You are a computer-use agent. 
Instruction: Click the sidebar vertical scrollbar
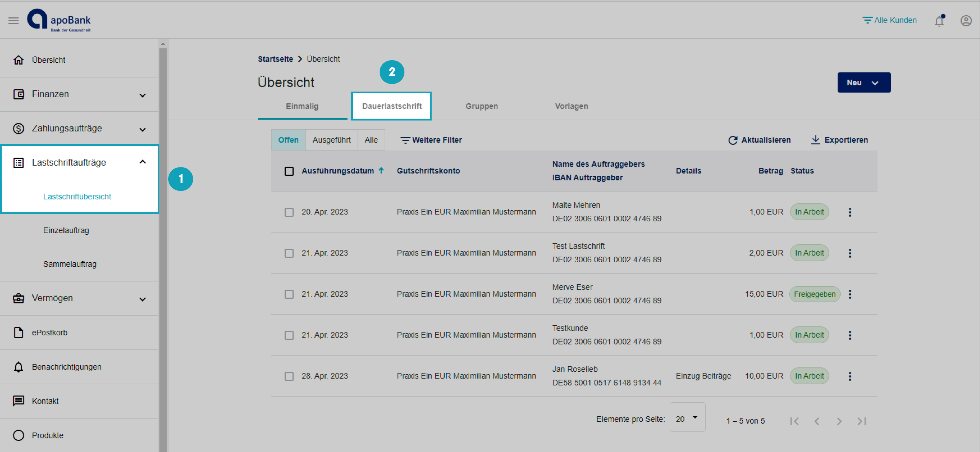coord(163,249)
